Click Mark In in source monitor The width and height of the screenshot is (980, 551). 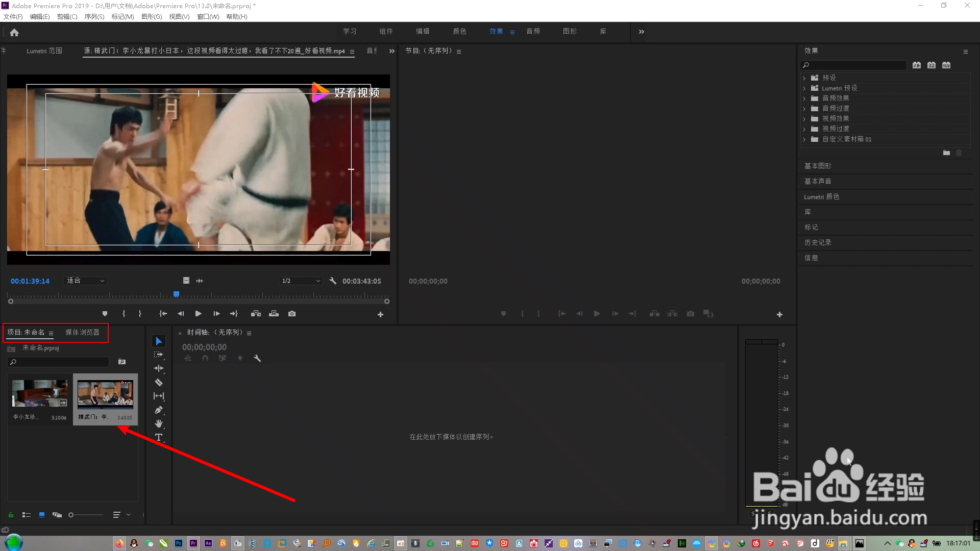(124, 314)
